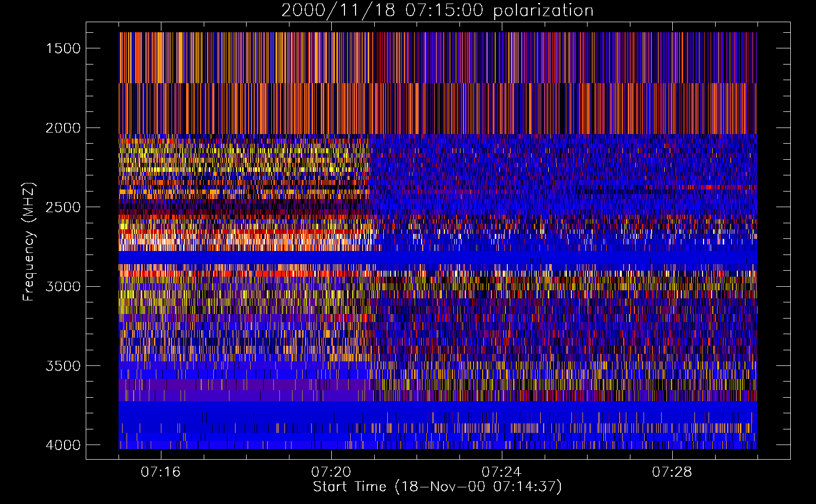Click the 07:16 time tick label
816x504 pixels.
click(x=161, y=472)
